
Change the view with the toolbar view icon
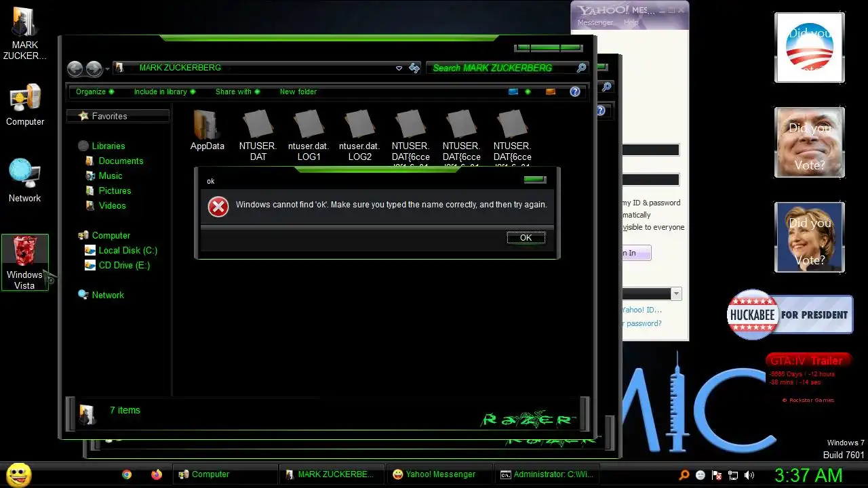coord(513,91)
